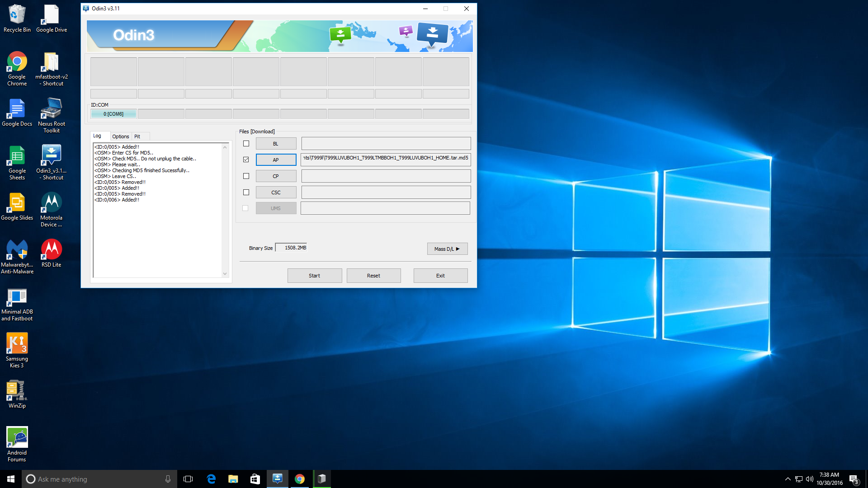Image resolution: width=868 pixels, height=488 pixels.
Task: Open the Recycle Bin desktop icon
Action: point(17,19)
